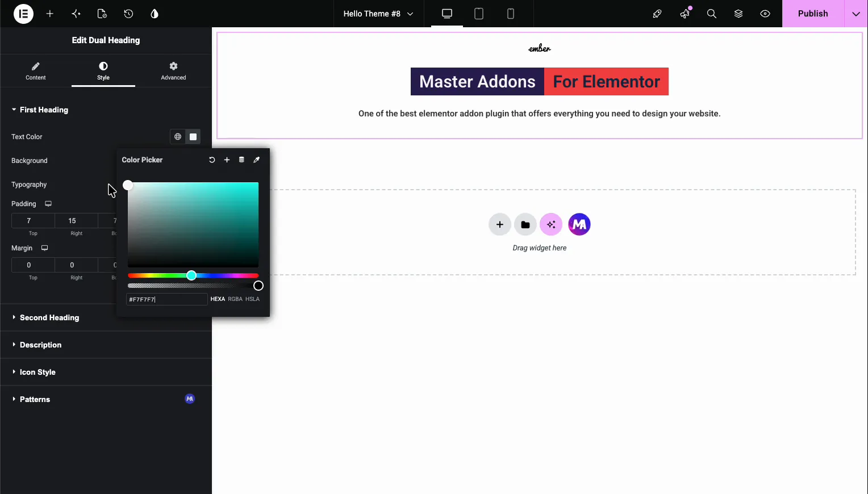868x494 pixels.
Task: Select the For Elementor heading text
Action: [x=606, y=82]
